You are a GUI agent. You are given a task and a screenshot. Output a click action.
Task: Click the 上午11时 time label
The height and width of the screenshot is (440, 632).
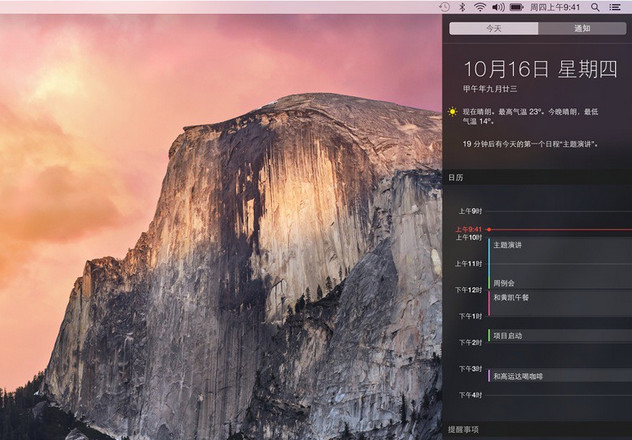468,264
